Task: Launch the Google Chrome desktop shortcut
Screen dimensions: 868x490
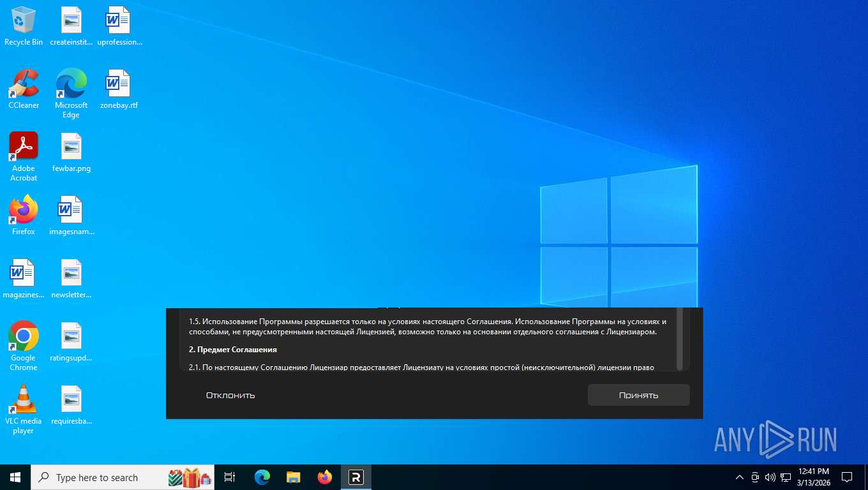Action: pyautogui.click(x=24, y=346)
